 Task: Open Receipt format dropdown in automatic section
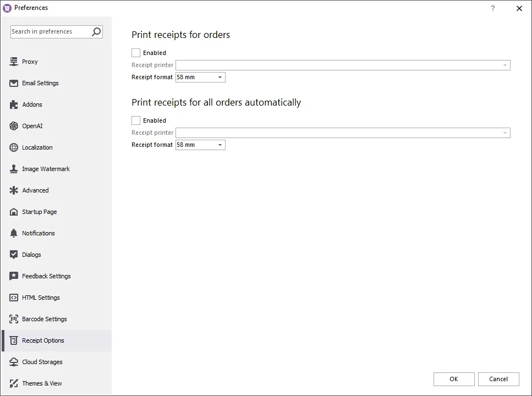[200, 145]
